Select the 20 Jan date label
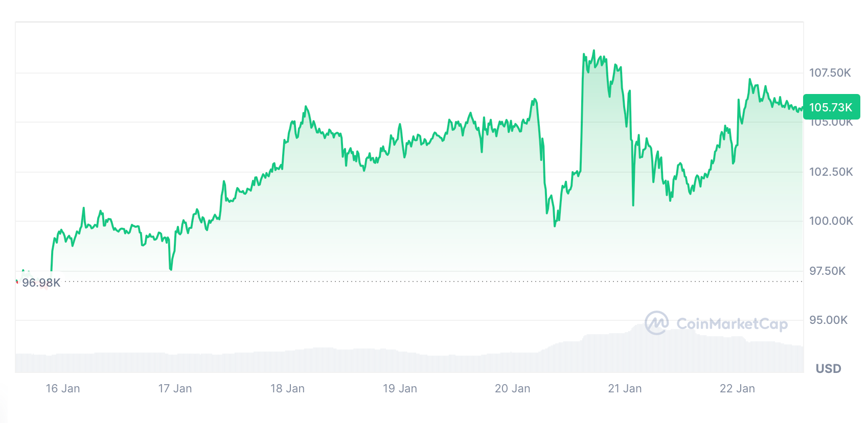The width and height of the screenshot is (868, 423). [x=512, y=388]
